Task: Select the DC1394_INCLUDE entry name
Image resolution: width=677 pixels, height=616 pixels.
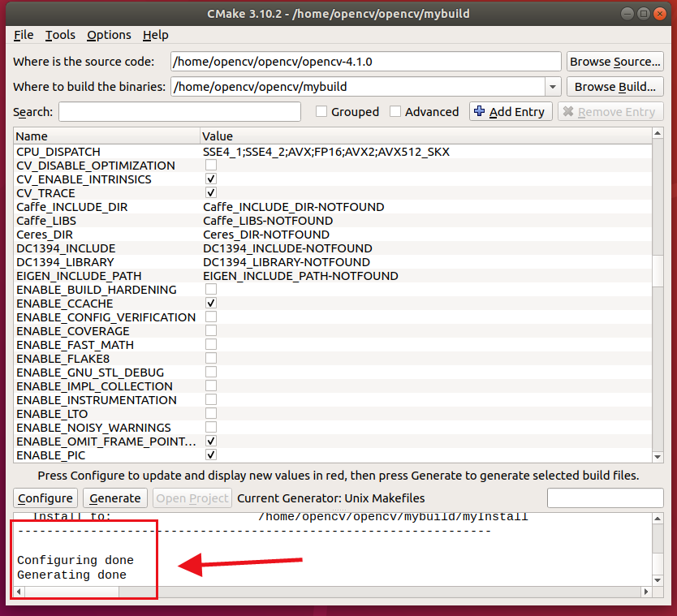Action: (66, 248)
